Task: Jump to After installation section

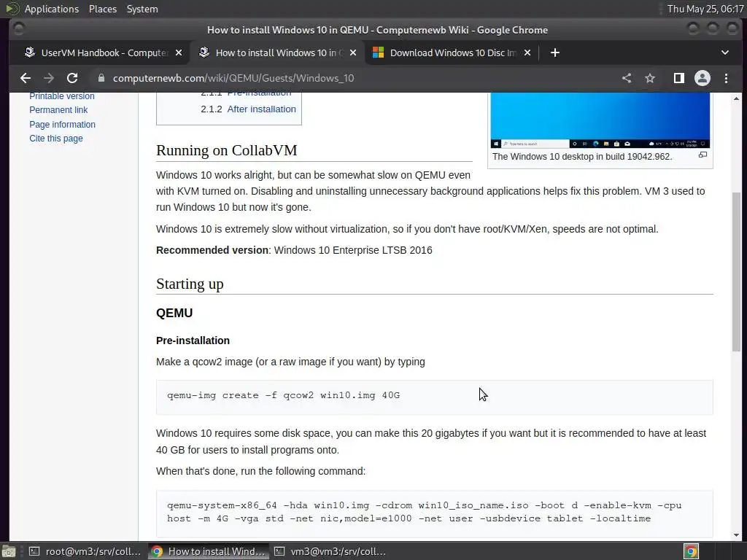Action: point(262,109)
